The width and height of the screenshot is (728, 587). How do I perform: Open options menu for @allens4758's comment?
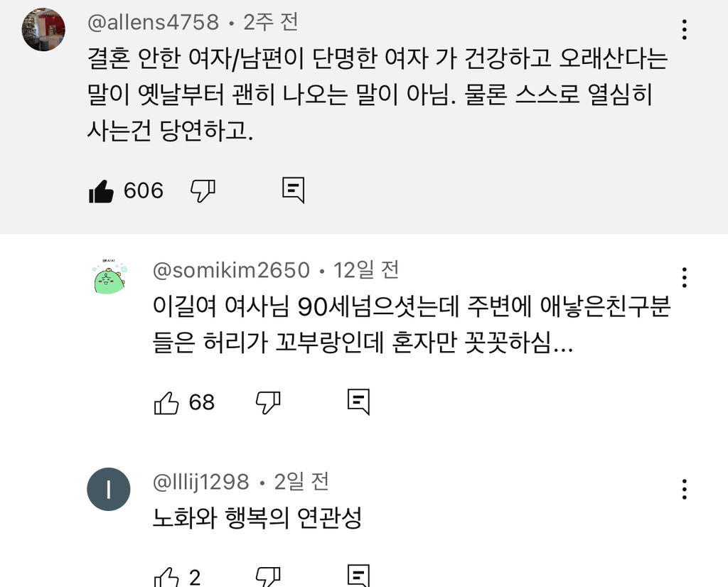(684, 30)
